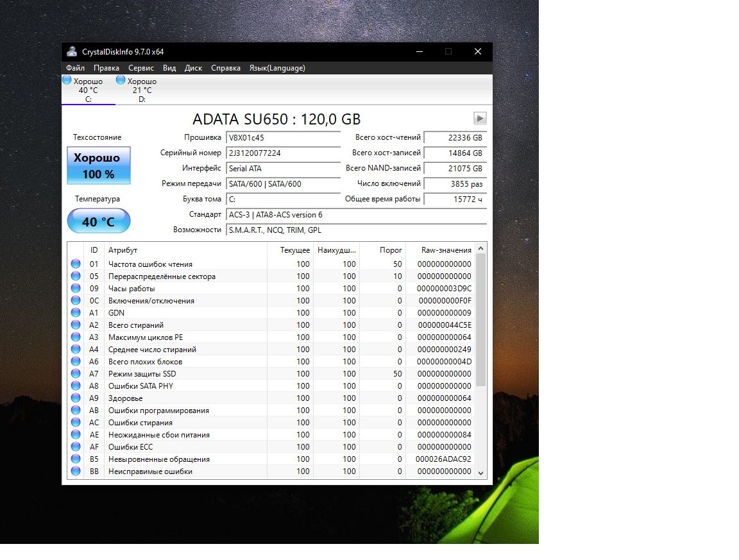This screenshot has height=560, width=739.
Task: Click total host reads value 22336 GB
Action: click(x=455, y=138)
